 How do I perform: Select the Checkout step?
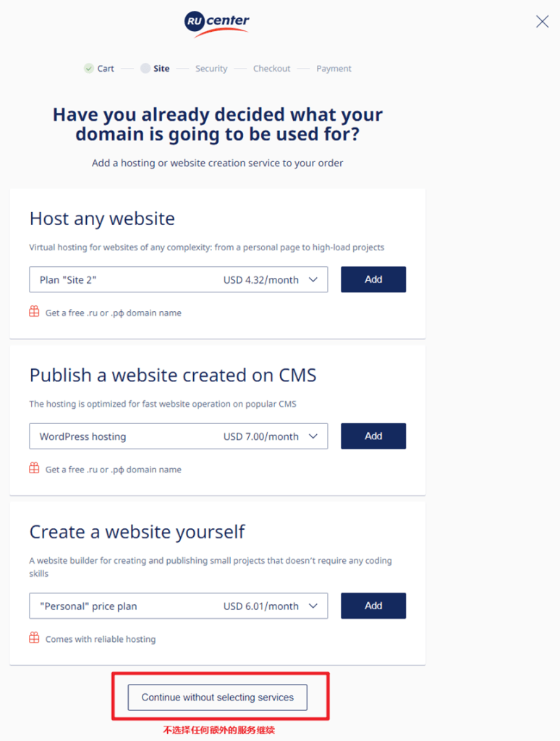tap(272, 69)
